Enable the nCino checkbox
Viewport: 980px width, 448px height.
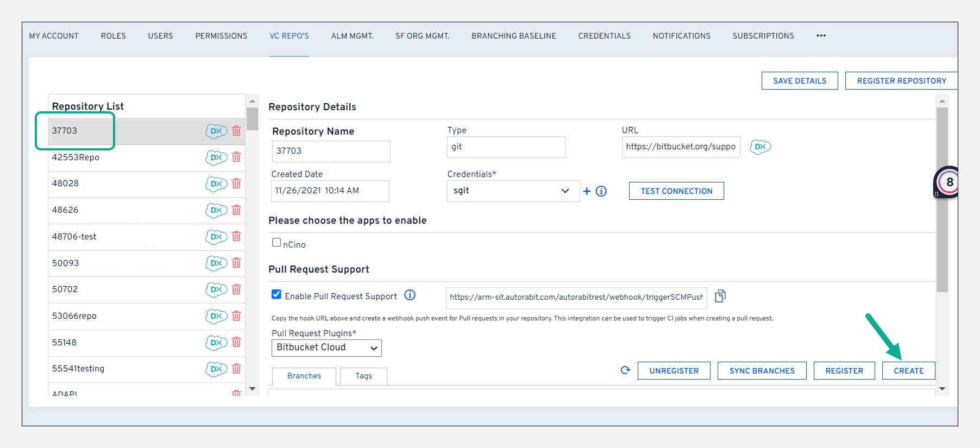click(x=277, y=243)
